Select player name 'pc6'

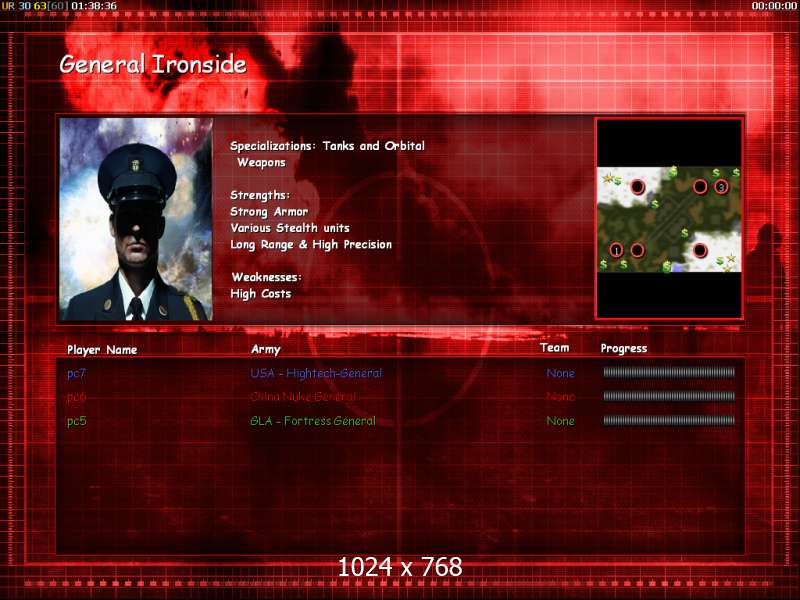coord(77,397)
